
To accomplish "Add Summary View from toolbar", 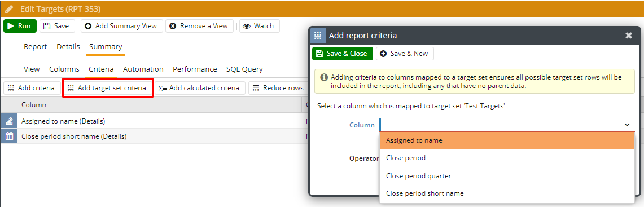I will 121,26.
